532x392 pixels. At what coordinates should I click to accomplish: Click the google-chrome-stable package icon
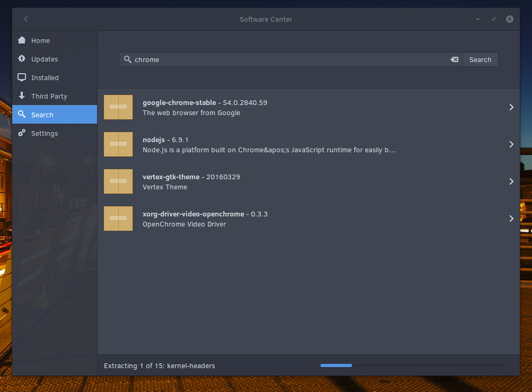[118, 107]
